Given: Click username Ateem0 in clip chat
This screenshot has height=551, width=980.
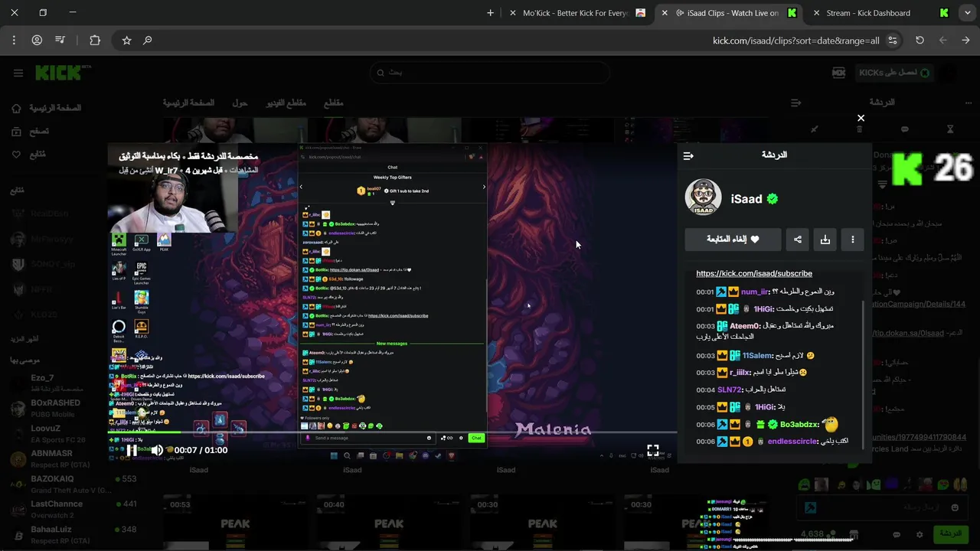Looking at the screenshot, I should pyautogui.click(x=745, y=326).
